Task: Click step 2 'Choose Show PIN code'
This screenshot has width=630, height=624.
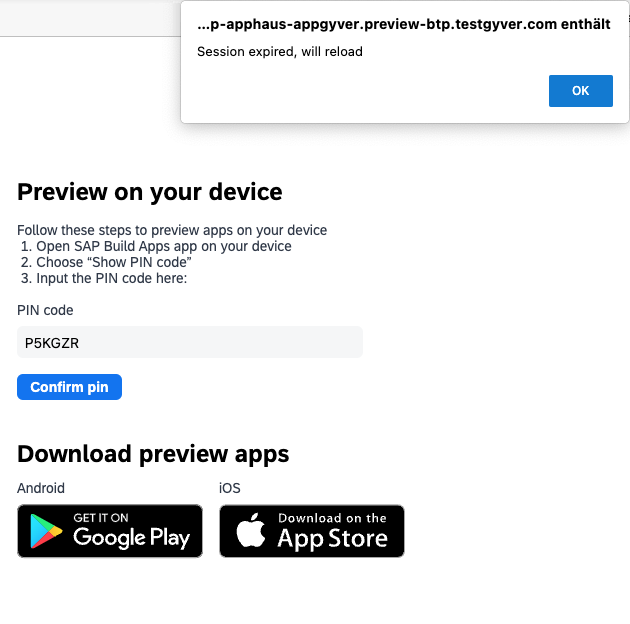Action: point(106,262)
